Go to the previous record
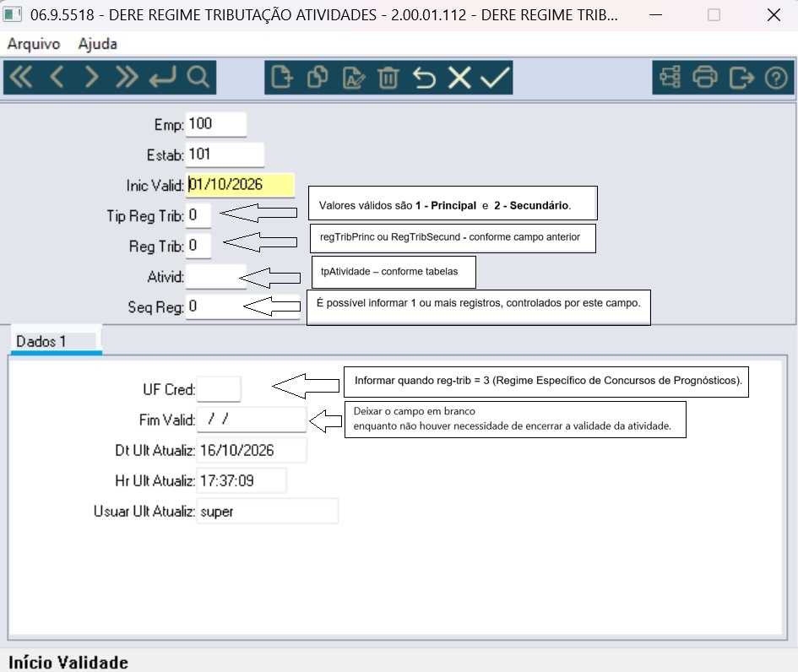Screen dimensions: 798x672 (57, 78)
